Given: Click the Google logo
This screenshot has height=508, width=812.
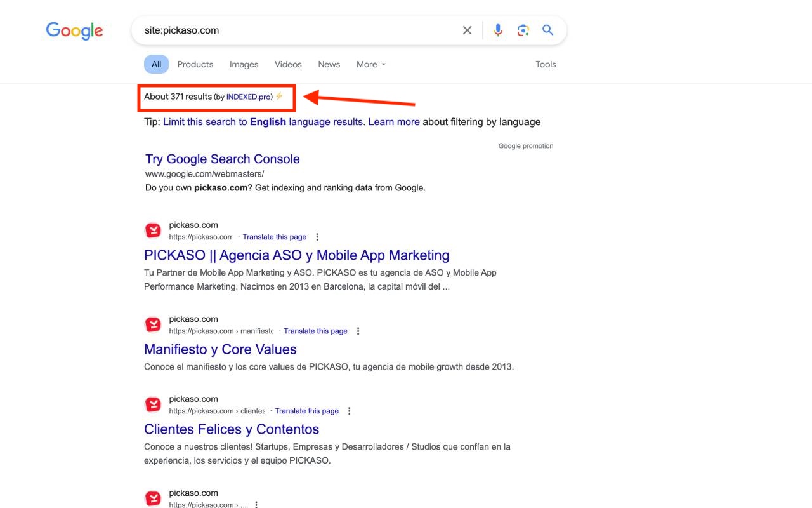Looking at the screenshot, I should point(74,30).
